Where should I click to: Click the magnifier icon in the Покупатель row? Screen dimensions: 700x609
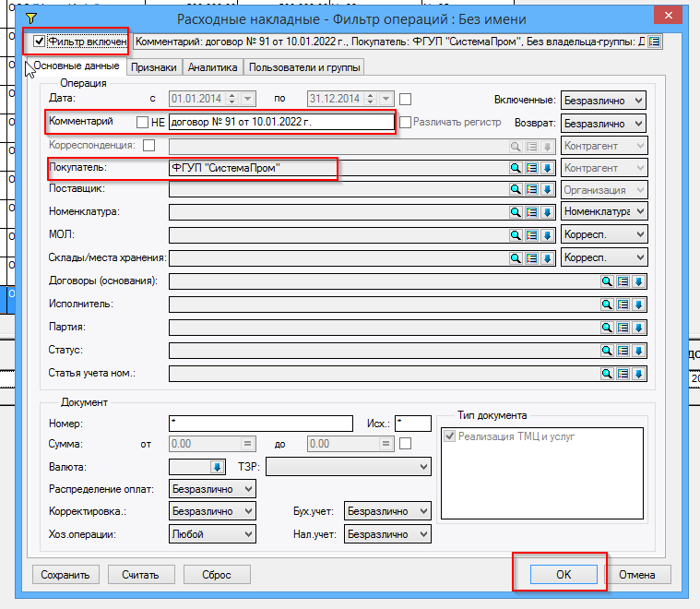pos(516,168)
